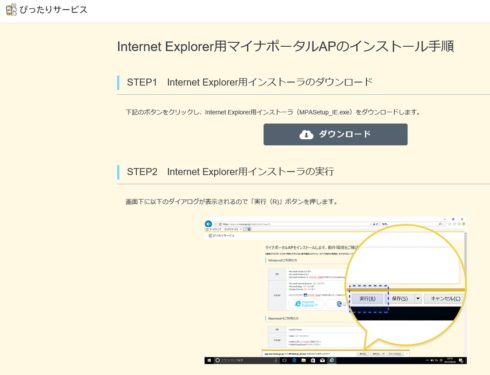Select the 'Internet Explorer用マイナポータルAPのインストール手順' page title

285,46
